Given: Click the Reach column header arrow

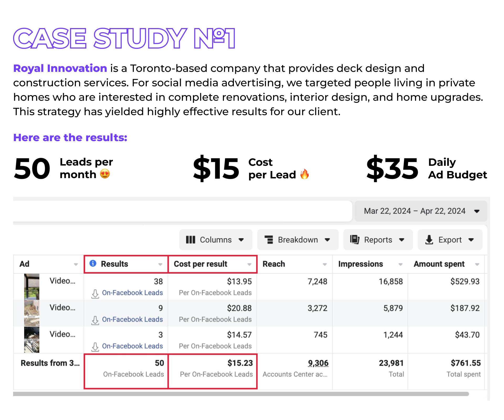Looking at the screenshot, I should (x=325, y=264).
